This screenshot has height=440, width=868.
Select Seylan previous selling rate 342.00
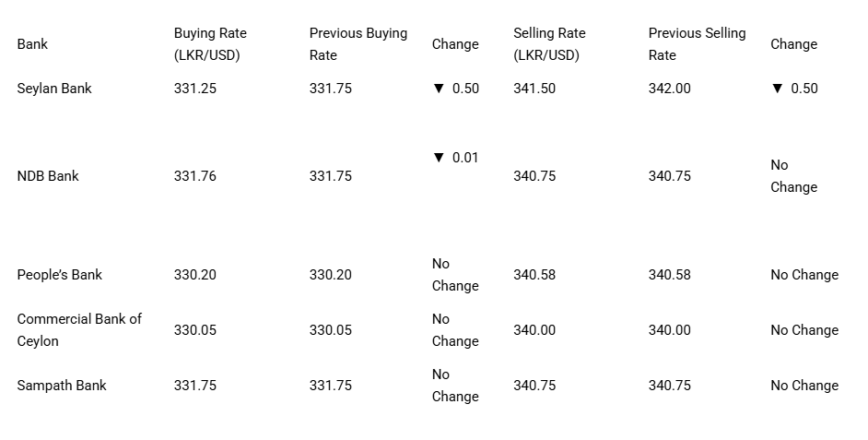(669, 89)
